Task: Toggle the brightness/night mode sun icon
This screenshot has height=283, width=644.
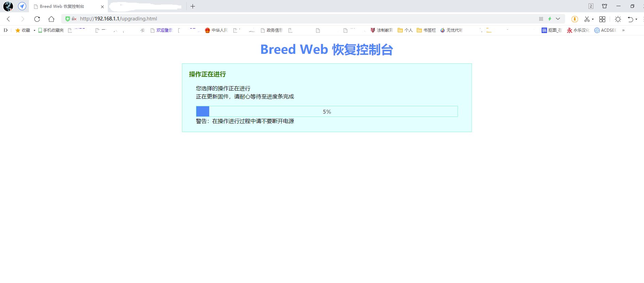Action: [618, 19]
